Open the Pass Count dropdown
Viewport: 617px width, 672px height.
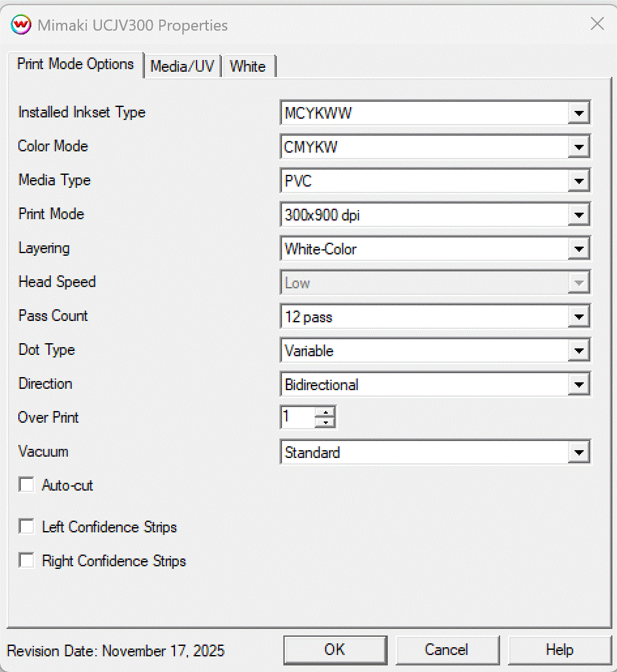tap(578, 317)
